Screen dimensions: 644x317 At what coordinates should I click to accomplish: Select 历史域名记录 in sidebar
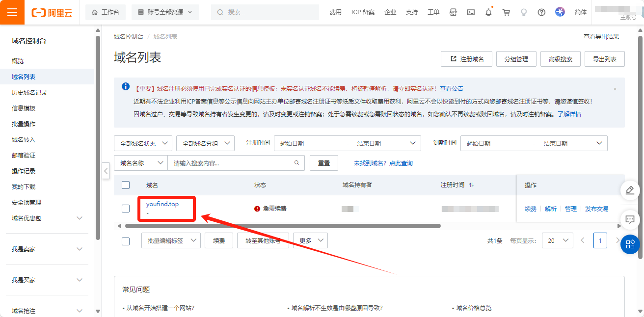tap(29, 92)
